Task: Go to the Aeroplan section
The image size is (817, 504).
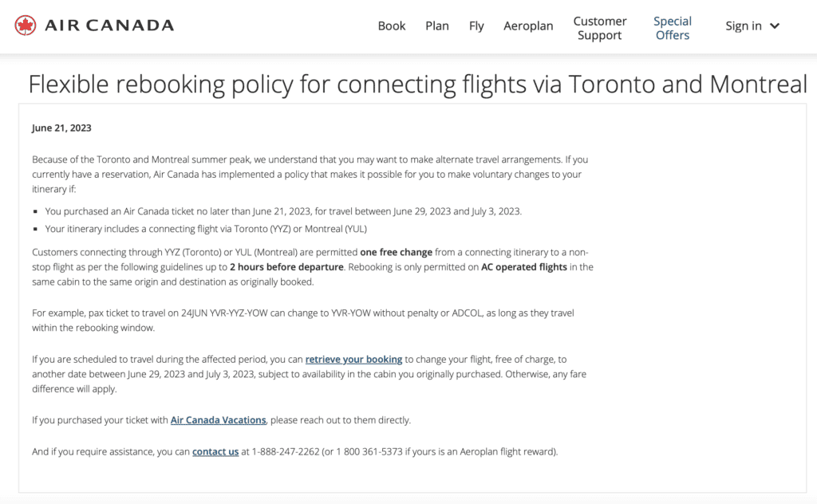Action: 528,26
